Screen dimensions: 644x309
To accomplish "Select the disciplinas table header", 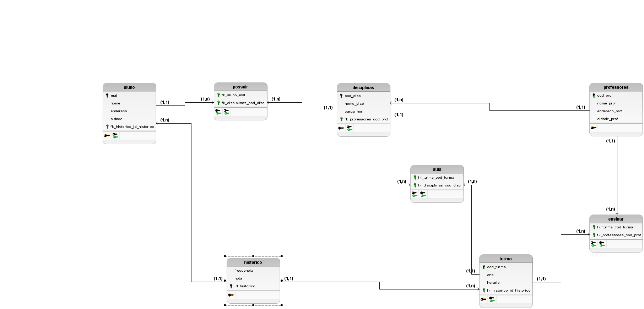I will pyautogui.click(x=363, y=88).
